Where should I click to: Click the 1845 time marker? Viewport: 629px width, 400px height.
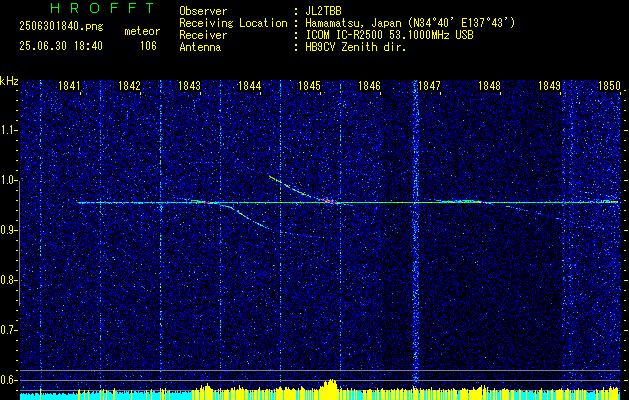(x=309, y=85)
